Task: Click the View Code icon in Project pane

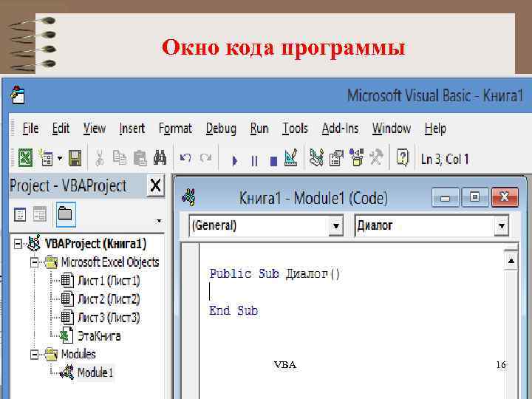Action: [20, 214]
